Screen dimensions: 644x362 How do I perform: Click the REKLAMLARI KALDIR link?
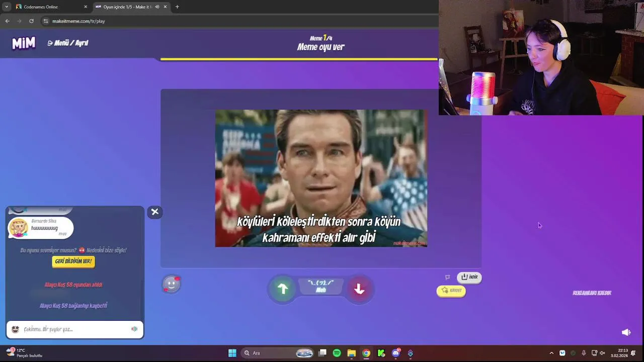[x=592, y=293]
